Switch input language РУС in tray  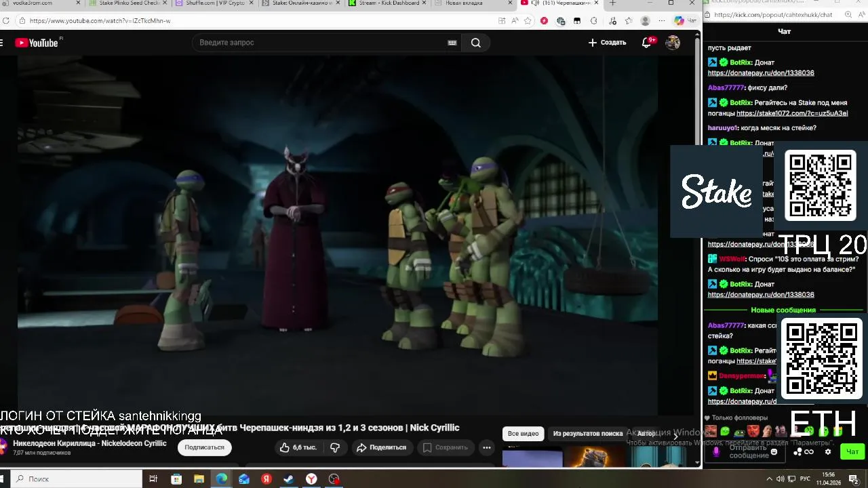805,479
